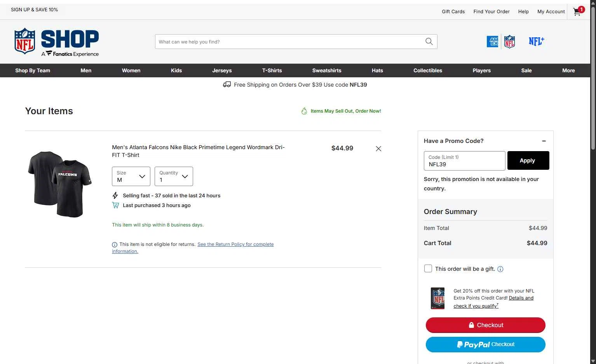Click the Order Summary heading
This screenshot has width=596, height=364.
coord(450,212)
